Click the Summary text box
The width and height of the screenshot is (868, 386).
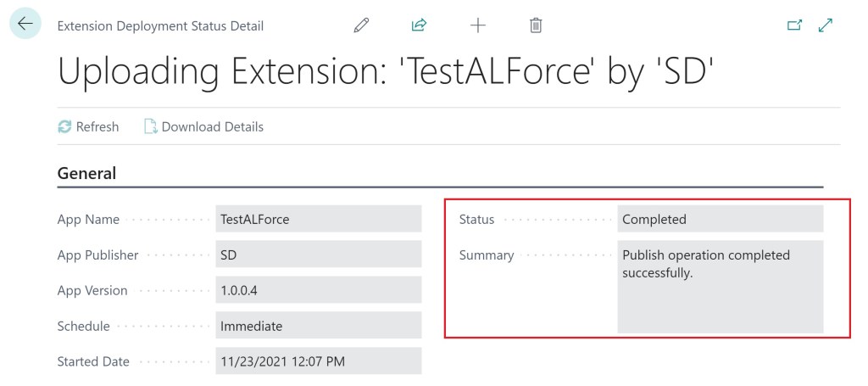[x=720, y=286]
